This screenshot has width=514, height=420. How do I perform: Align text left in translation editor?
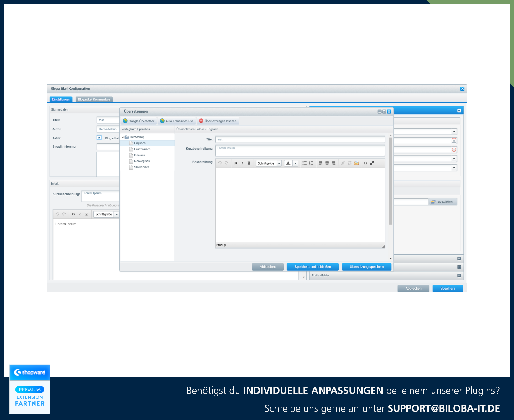(x=320, y=163)
